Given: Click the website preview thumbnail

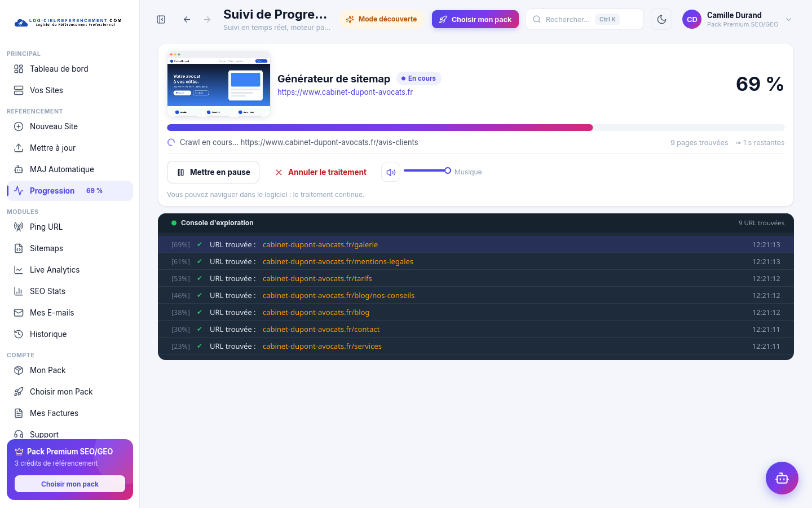Looking at the screenshot, I should tap(219, 84).
